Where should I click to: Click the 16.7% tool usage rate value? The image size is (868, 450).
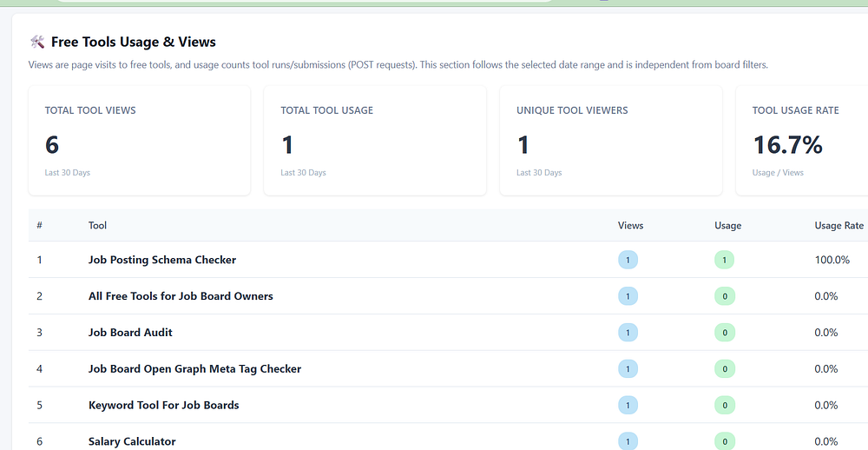click(x=787, y=144)
